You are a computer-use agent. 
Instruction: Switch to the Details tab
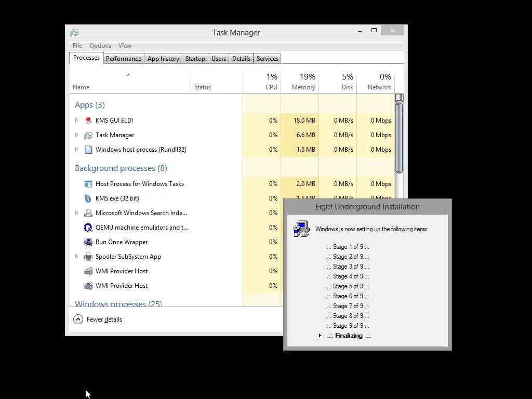click(x=241, y=59)
